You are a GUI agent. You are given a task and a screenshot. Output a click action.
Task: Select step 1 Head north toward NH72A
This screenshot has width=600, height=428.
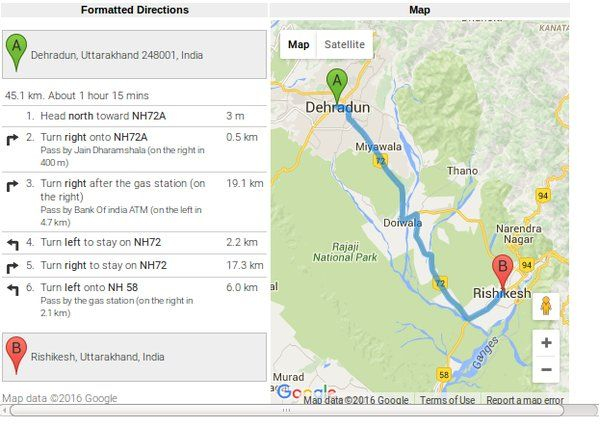134,116
